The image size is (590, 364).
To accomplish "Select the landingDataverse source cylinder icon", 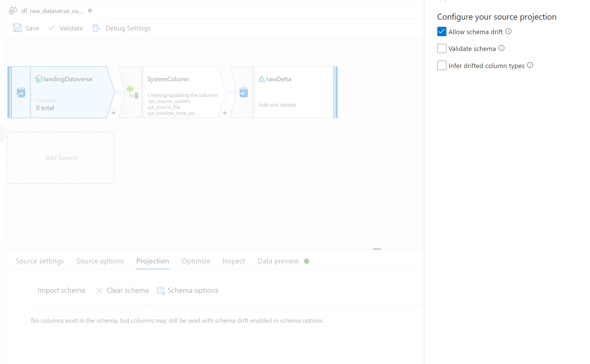I will [21, 93].
